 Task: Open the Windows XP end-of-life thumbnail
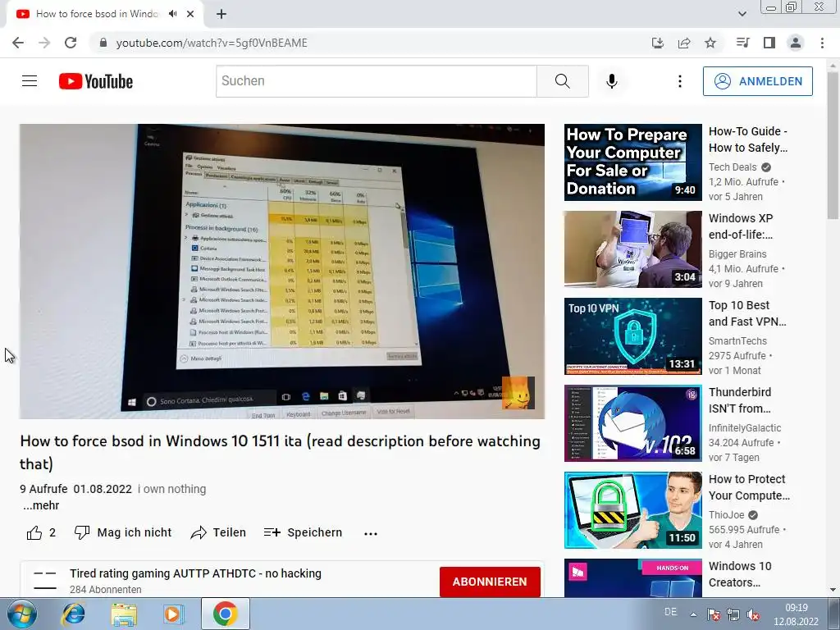632,249
